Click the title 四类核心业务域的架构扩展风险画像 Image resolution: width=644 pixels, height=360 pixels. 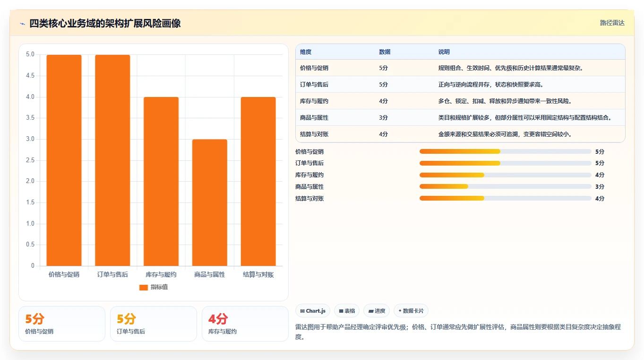(x=105, y=24)
